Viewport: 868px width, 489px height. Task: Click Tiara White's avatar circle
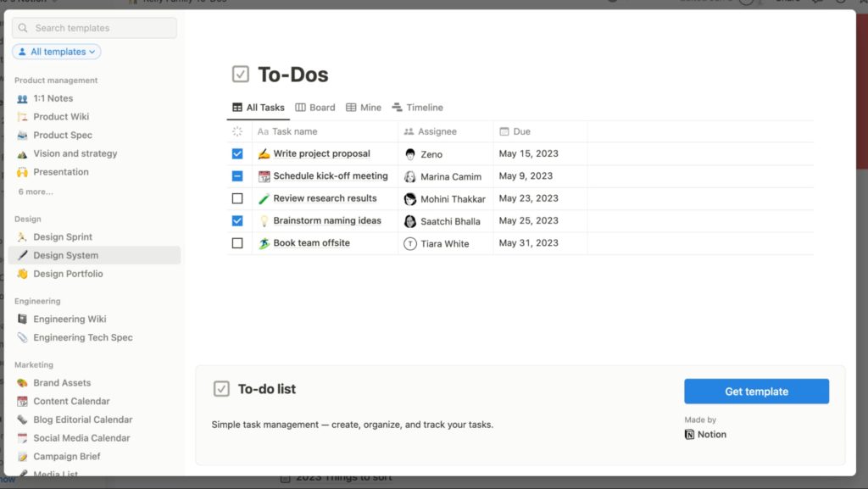410,243
